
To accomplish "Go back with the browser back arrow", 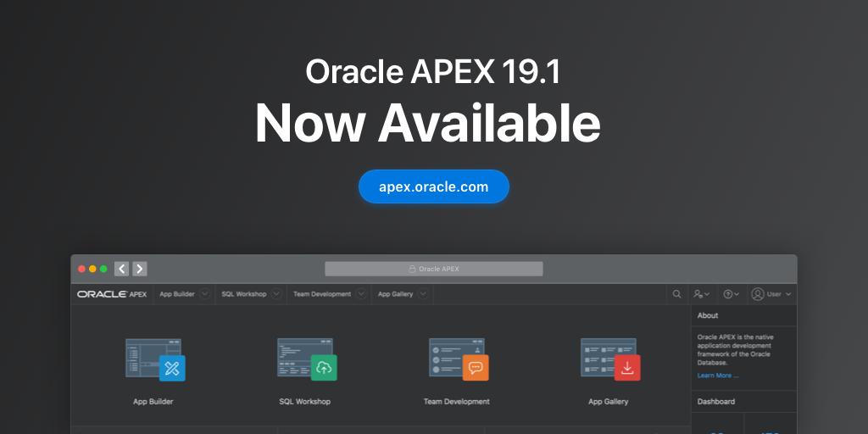I will click(122, 269).
